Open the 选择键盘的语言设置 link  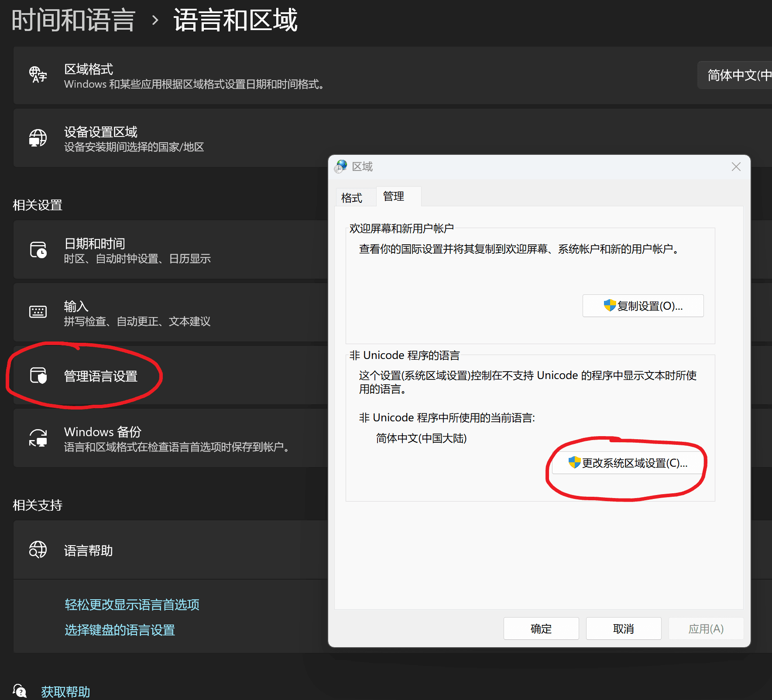point(120,630)
